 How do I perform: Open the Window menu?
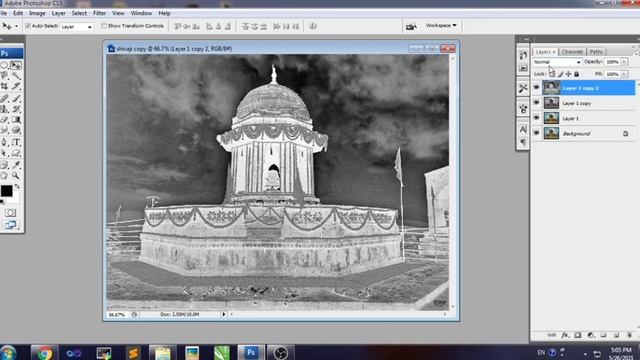tap(141, 13)
